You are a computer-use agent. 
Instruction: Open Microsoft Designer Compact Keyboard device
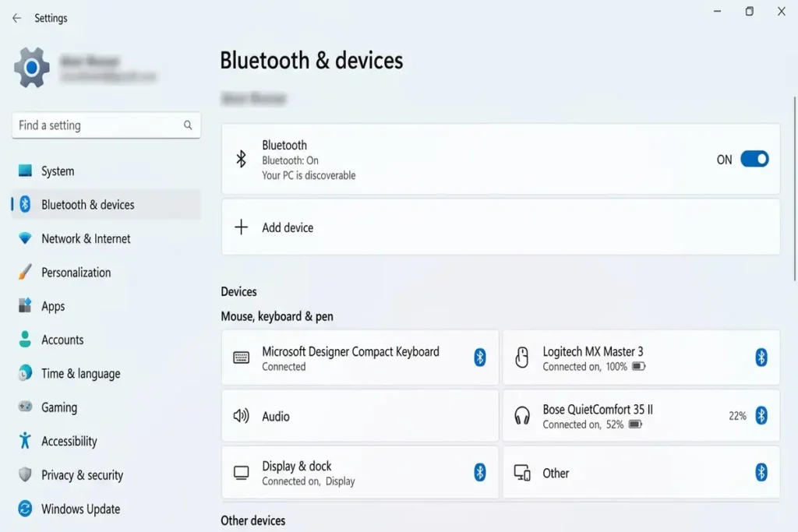(360, 358)
